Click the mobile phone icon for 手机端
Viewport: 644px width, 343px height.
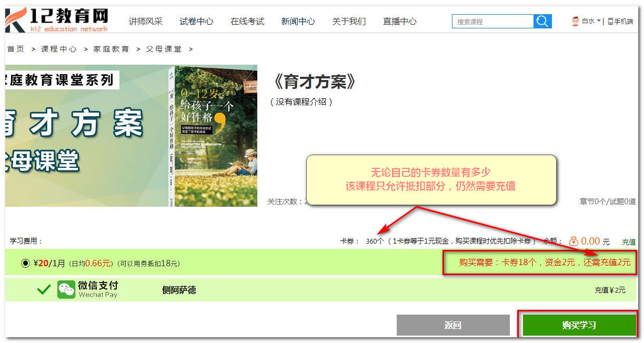(x=610, y=22)
